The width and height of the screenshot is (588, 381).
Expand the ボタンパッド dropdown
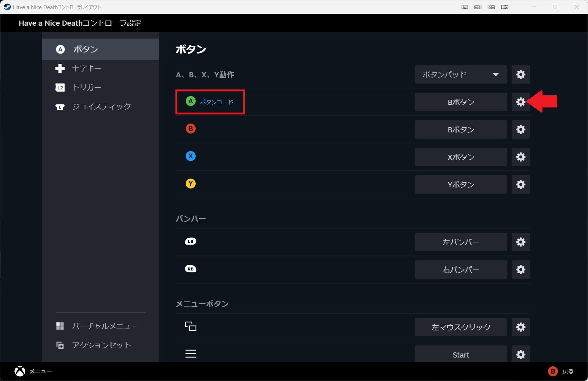(461, 74)
